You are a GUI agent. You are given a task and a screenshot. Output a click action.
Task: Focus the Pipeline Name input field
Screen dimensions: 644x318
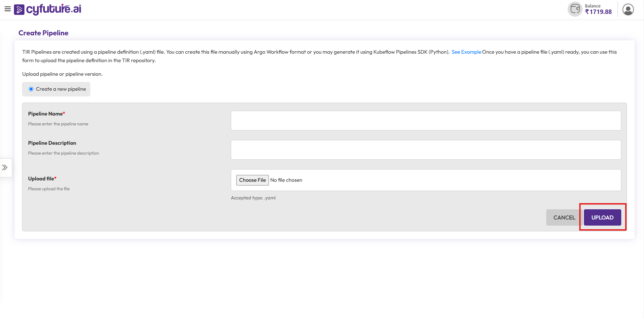click(426, 121)
